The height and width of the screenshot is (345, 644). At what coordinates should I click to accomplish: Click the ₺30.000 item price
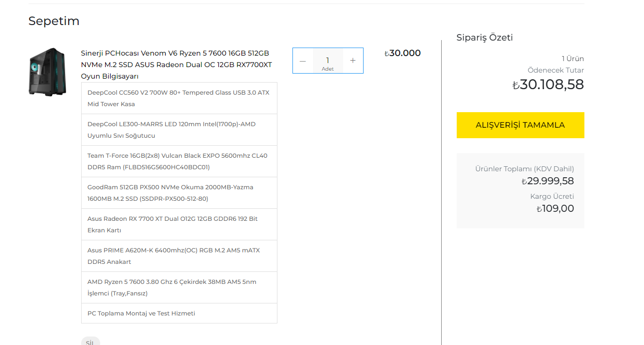click(403, 53)
